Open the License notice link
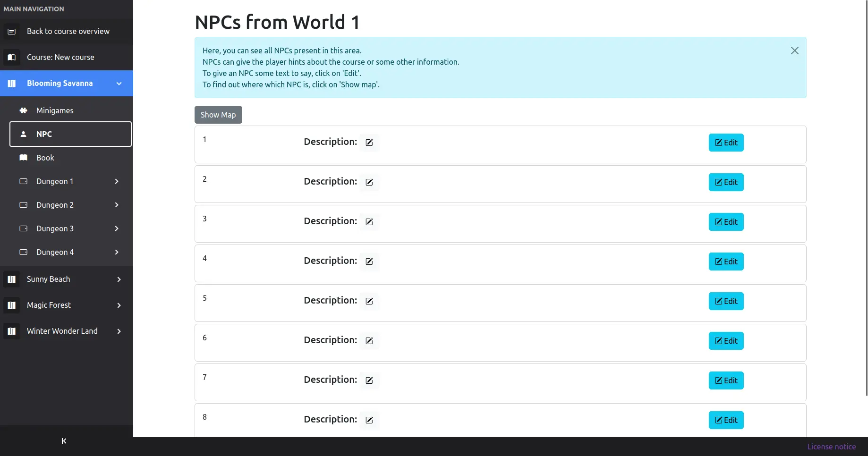868x456 pixels. pyautogui.click(x=831, y=447)
